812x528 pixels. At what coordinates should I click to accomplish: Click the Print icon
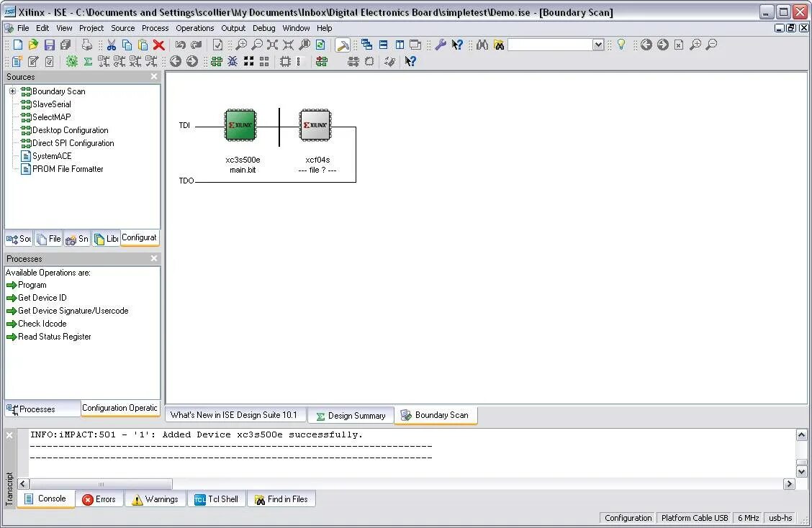pos(86,45)
